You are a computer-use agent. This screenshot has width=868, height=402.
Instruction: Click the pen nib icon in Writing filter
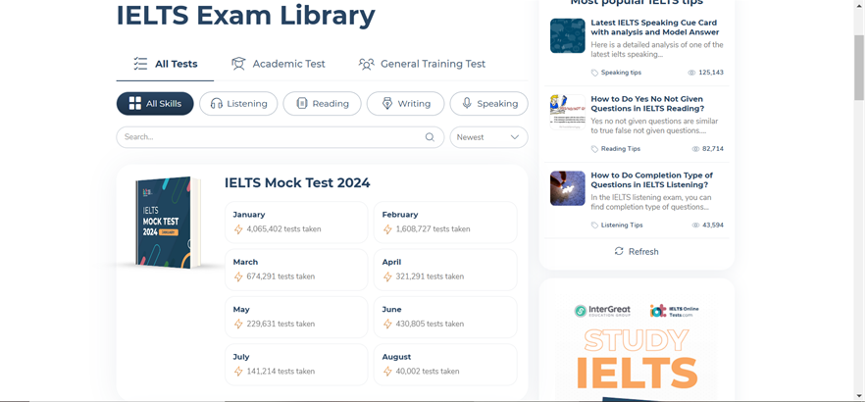click(x=387, y=104)
